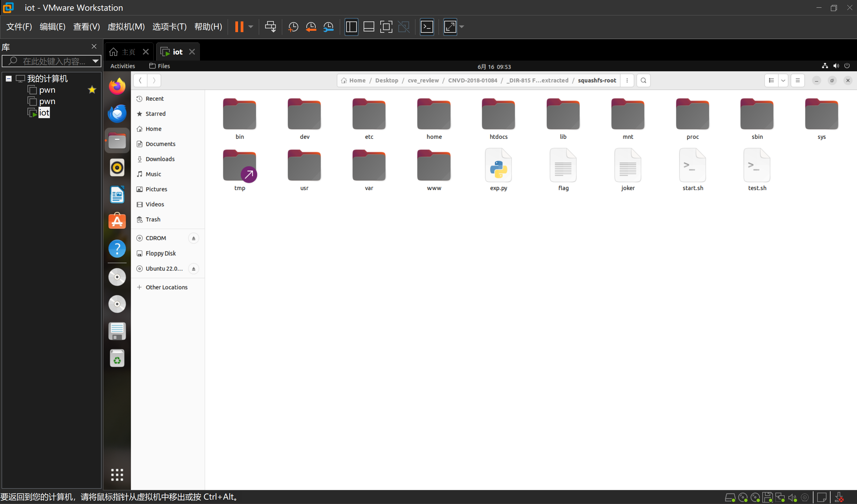Click the sound card status icon
857x504 pixels.
tap(792, 498)
